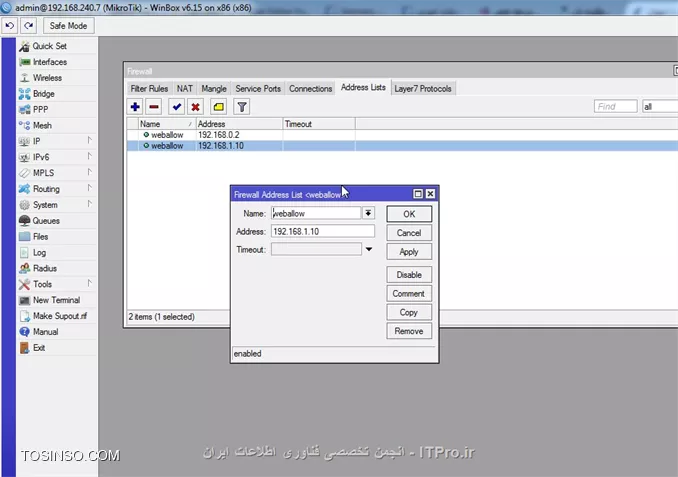Expand the IPv6 submenu arrow
The width and height of the screenshot is (678, 477).
point(90,156)
